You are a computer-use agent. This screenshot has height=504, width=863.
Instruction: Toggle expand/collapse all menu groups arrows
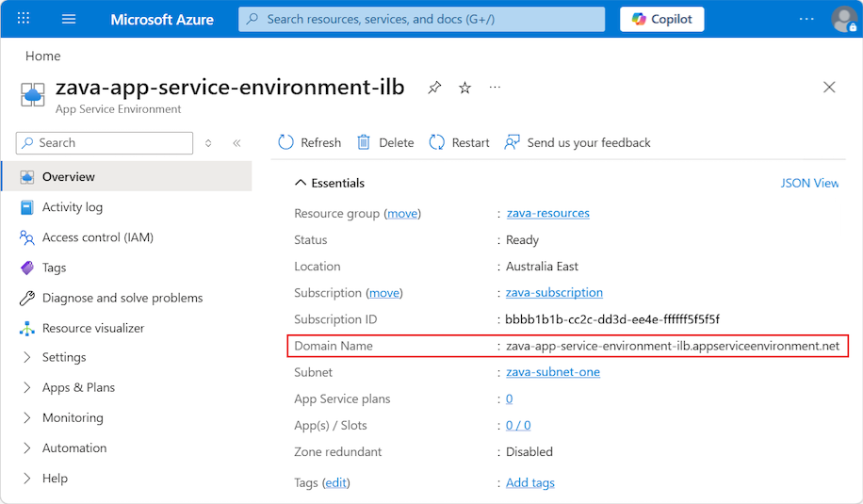208,143
